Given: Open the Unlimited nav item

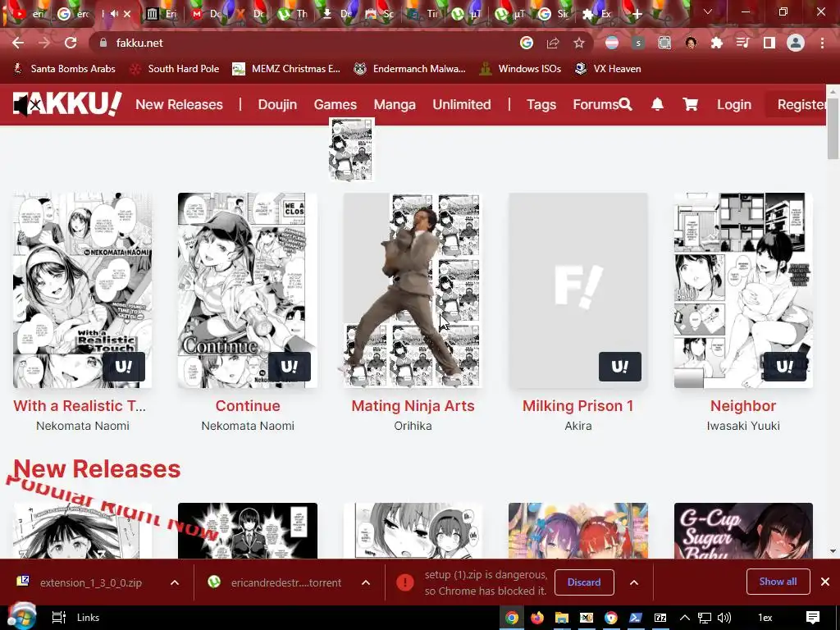Looking at the screenshot, I should pyautogui.click(x=462, y=104).
